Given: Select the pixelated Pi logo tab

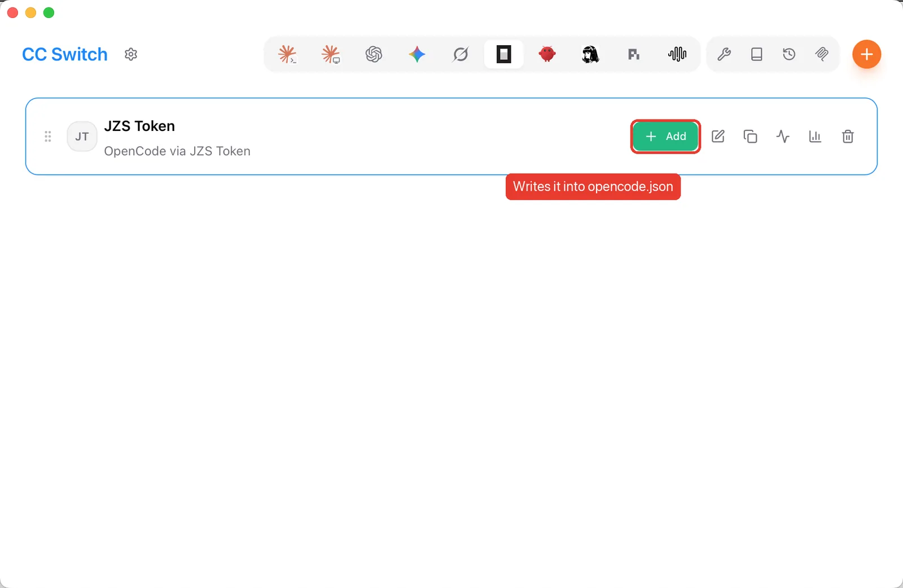Looking at the screenshot, I should [x=634, y=54].
